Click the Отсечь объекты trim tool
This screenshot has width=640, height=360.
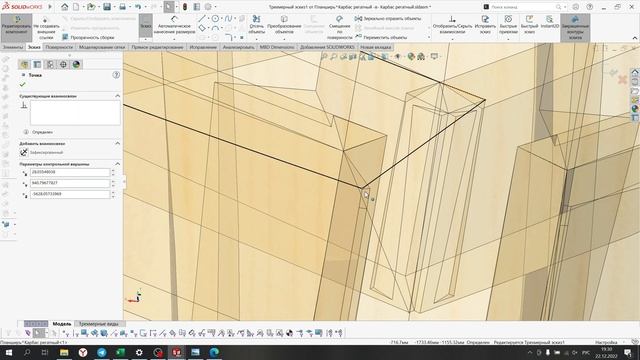[x=256, y=25]
